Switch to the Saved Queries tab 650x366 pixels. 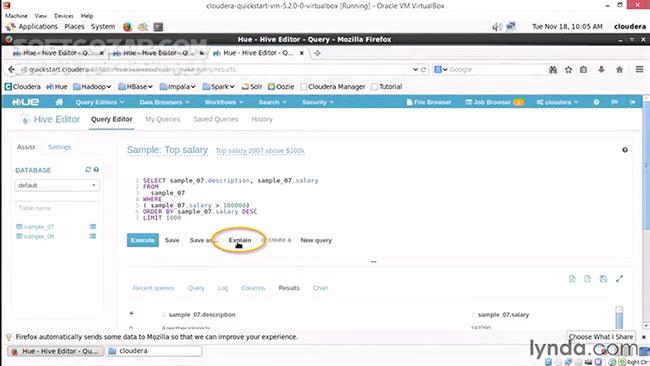tap(216, 119)
